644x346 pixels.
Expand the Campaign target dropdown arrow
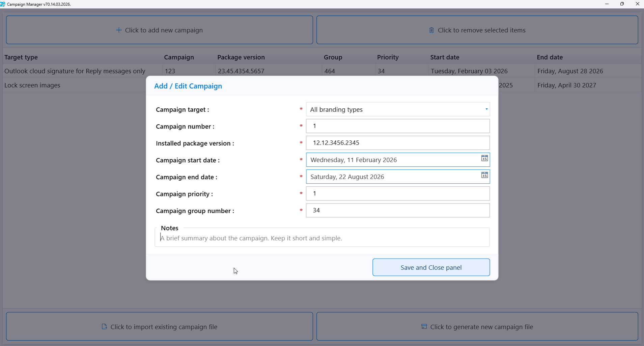pos(486,109)
